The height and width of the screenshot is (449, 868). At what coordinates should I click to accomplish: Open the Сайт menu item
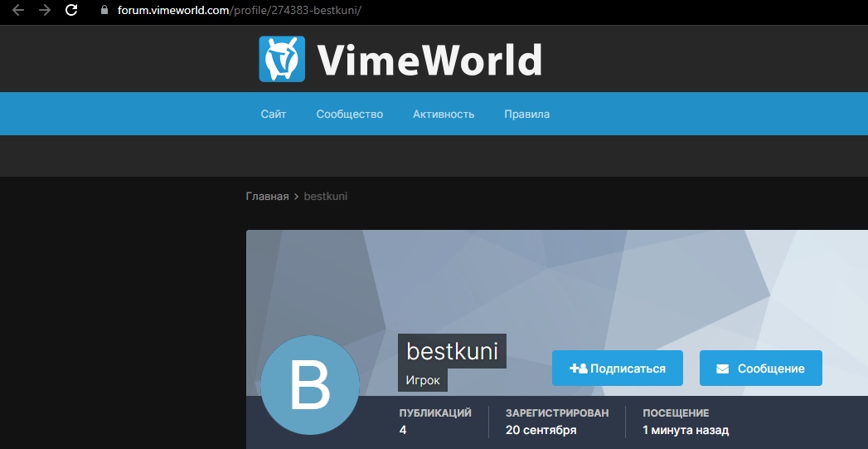click(273, 114)
